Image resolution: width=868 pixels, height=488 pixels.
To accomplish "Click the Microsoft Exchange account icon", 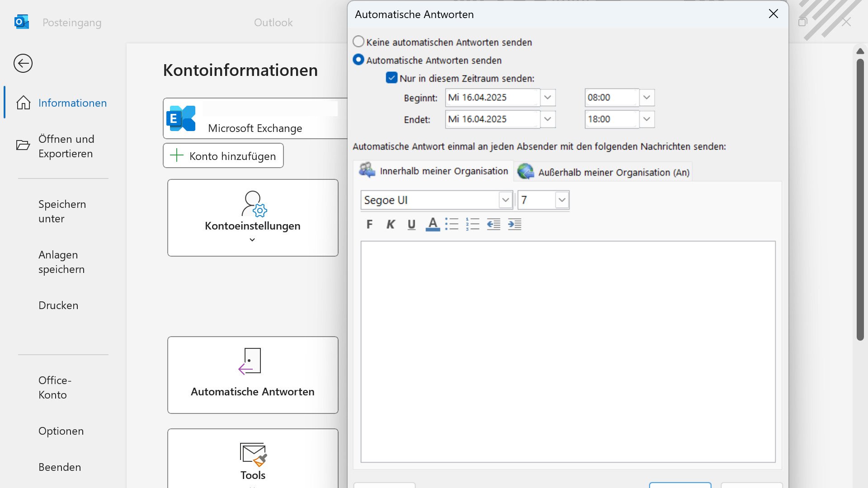I will (181, 118).
